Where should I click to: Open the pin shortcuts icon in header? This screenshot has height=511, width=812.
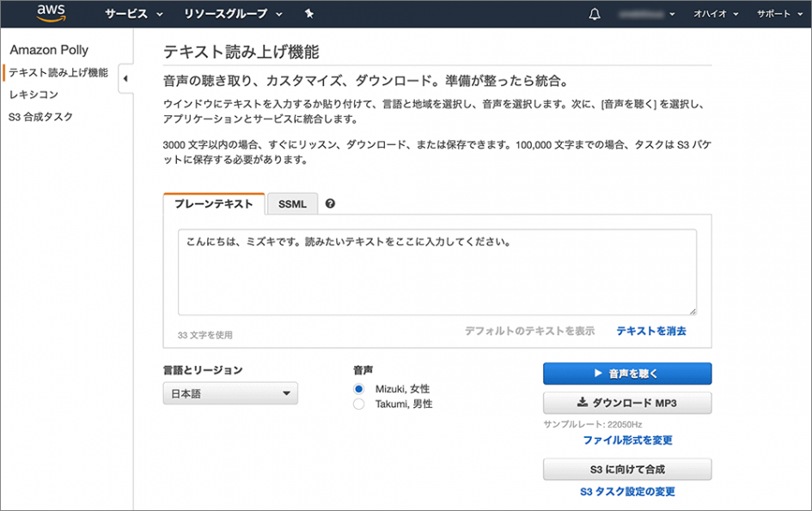(x=309, y=14)
